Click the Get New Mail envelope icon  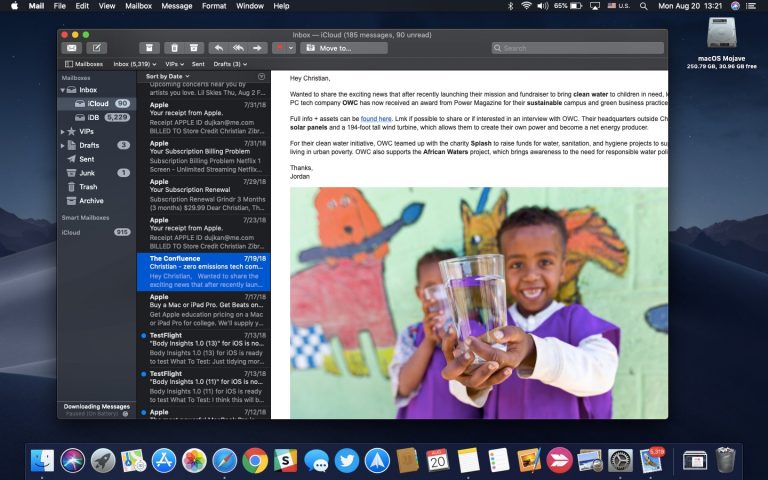click(72, 48)
